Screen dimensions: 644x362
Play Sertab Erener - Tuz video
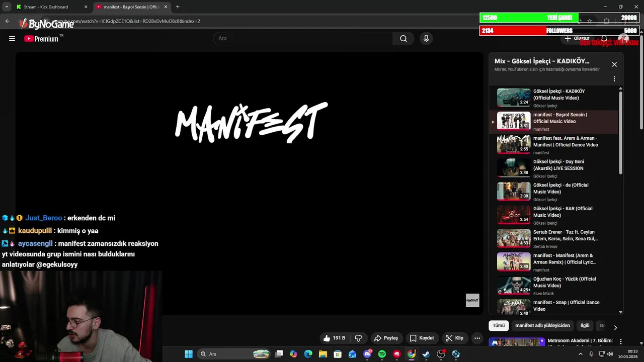pos(553,239)
